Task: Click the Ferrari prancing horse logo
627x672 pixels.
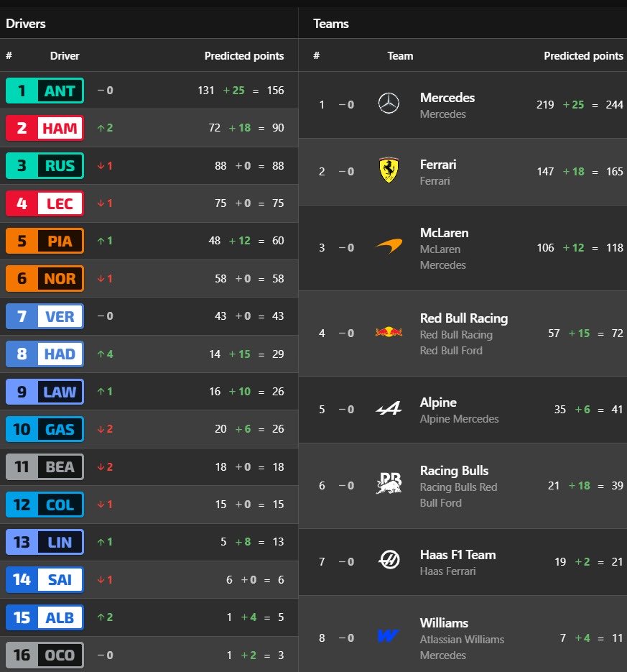Action: (x=389, y=170)
